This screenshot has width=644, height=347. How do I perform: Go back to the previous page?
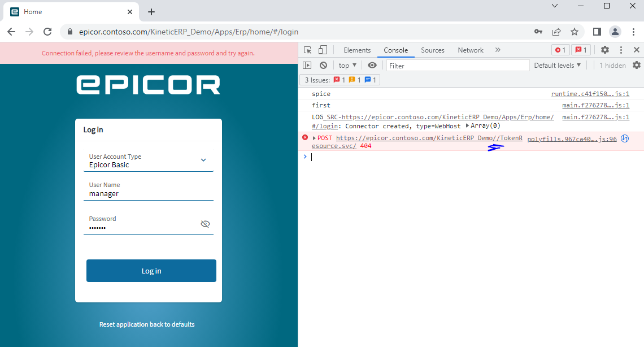coord(11,32)
